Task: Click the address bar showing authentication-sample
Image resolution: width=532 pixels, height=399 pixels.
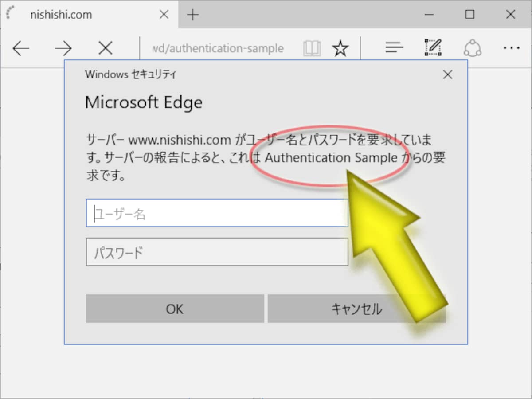Action: [x=218, y=48]
